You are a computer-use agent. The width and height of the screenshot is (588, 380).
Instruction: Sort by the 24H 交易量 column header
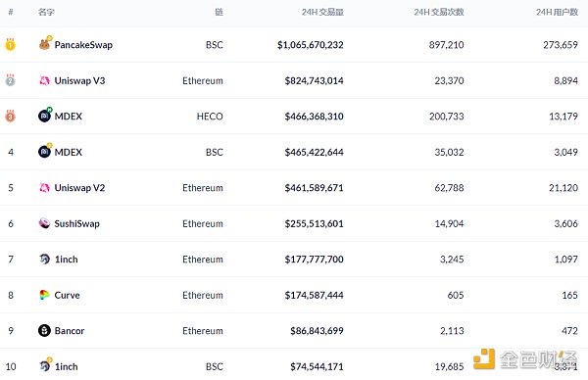pyautogui.click(x=322, y=12)
